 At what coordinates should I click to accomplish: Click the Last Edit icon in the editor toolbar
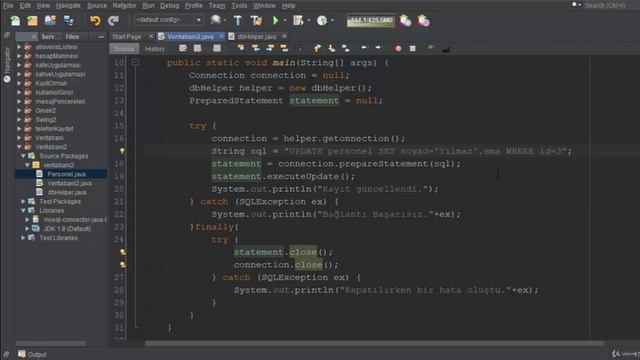coord(183,49)
